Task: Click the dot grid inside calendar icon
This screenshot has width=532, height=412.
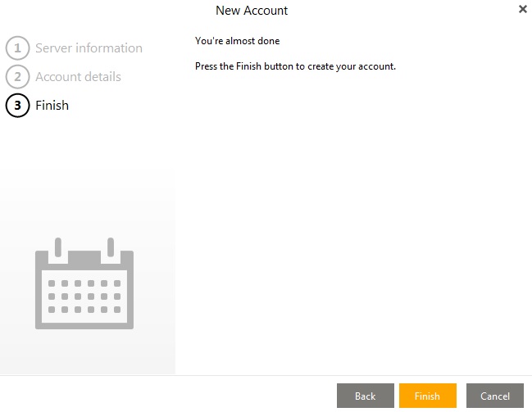Action: tap(84, 297)
